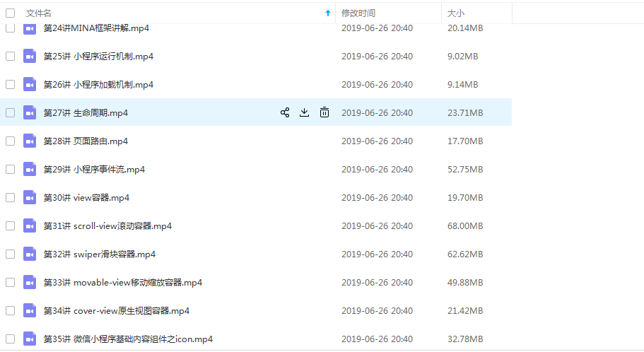Click video icon of 第34讲 cover-view原生视图容器
This screenshot has width=644, height=352.
point(29,310)
